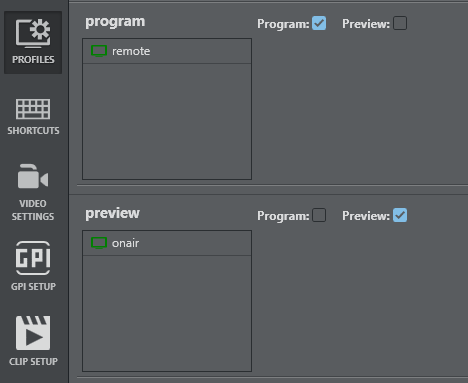The height and width of the screenshot is (383, 468).
Task: Click the preview profile heading
Action: 112,213
